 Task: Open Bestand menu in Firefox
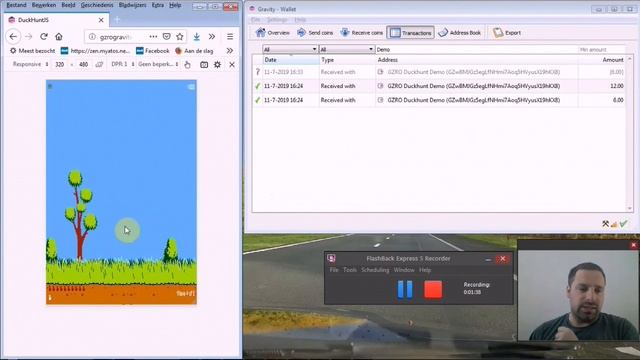(16, 5)
